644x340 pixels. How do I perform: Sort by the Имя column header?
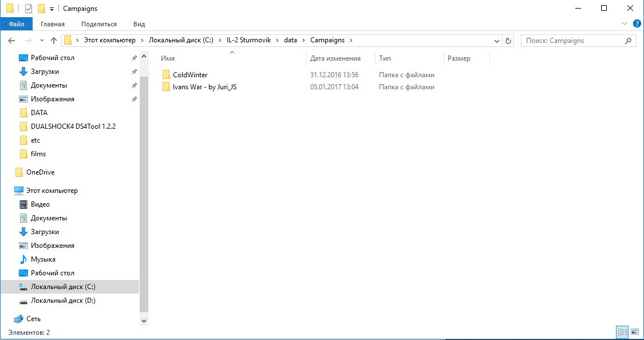(168, 58)
